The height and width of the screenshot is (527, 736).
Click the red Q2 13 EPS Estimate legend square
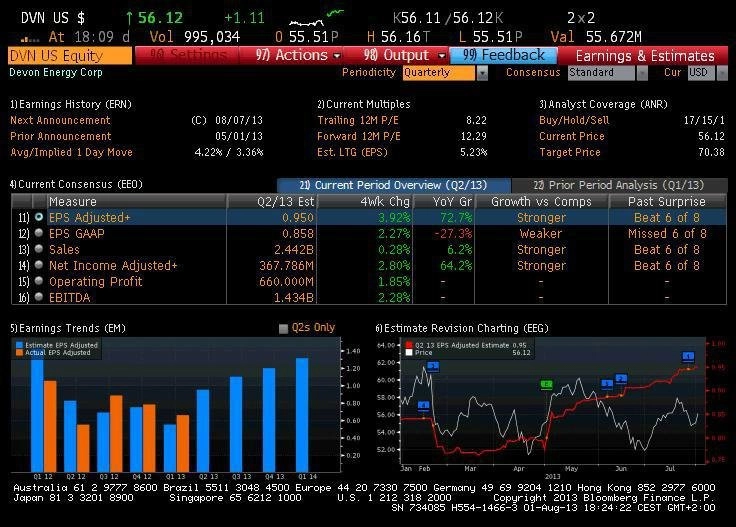tap(409, 345)
